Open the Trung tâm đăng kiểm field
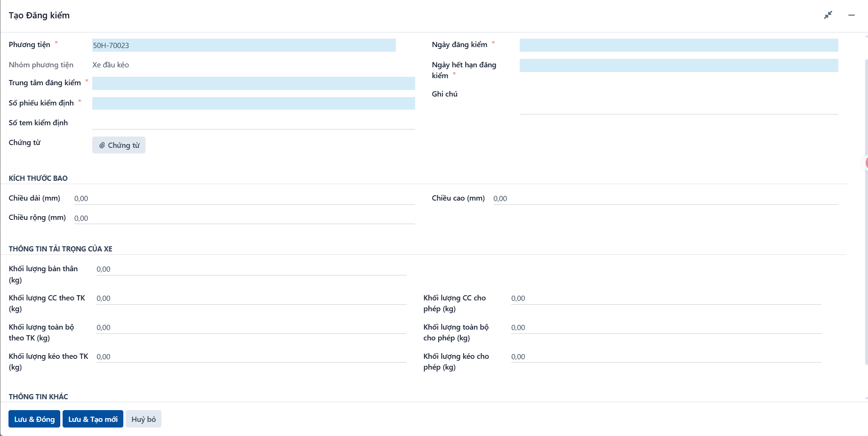Screen dimensions: 868x436 [254, 83]
